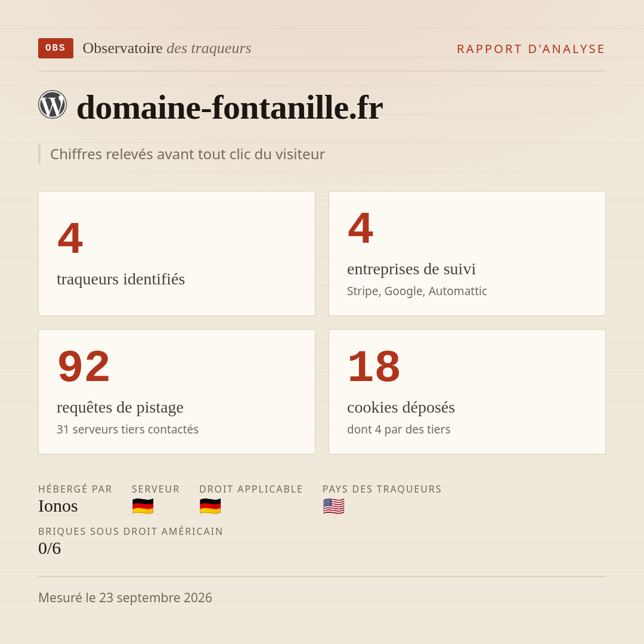Click the Pays des traqueurs label
Screen dimensions: 644x644
coord(382,489)
